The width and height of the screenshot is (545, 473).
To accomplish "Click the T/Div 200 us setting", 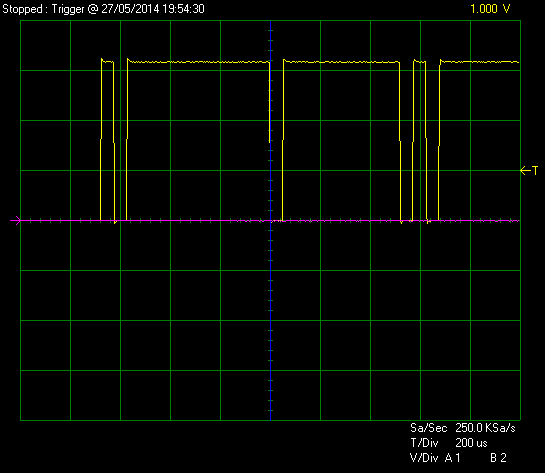I will [x=471, y=443].
